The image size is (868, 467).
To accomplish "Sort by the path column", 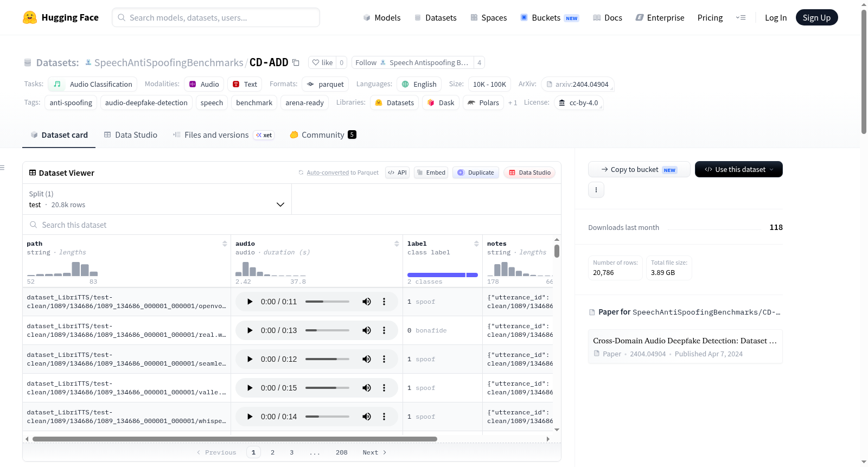I will (x=225, y=244).
